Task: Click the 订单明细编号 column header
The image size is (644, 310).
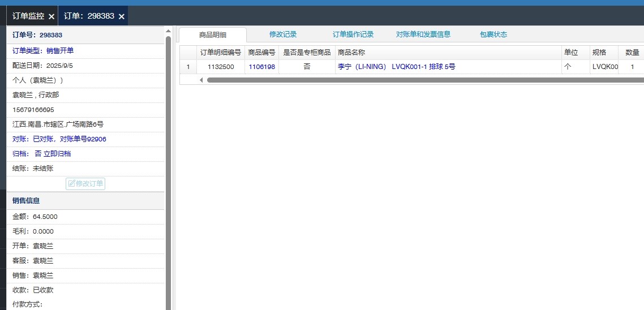Action: 221,53
